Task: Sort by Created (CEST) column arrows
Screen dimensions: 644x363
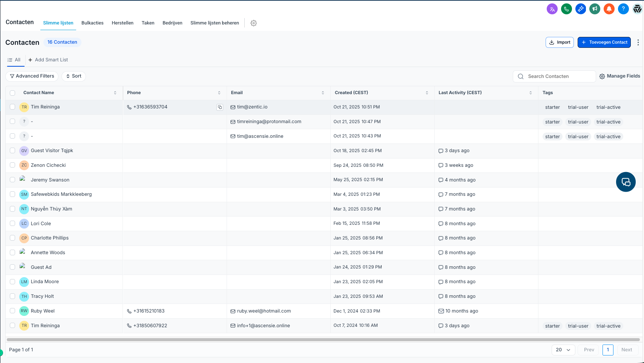Action: click(427, 93)
